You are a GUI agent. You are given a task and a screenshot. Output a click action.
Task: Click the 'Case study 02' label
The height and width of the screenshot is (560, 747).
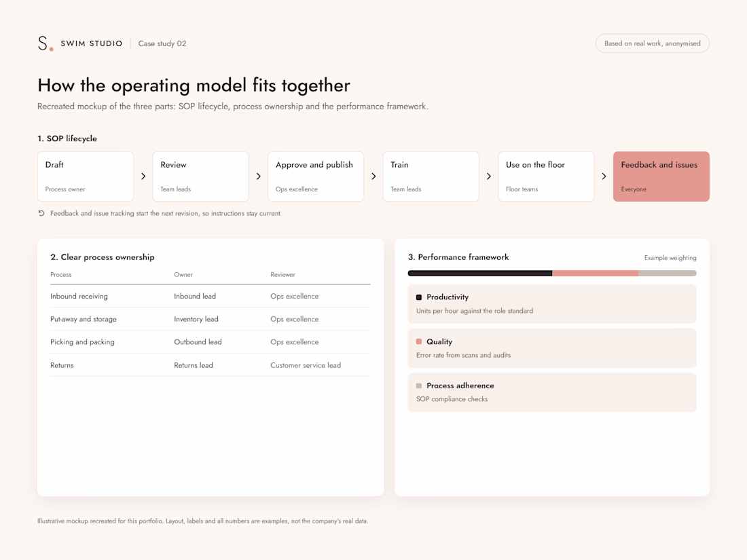pyautogui.click(x=162, y=43)
